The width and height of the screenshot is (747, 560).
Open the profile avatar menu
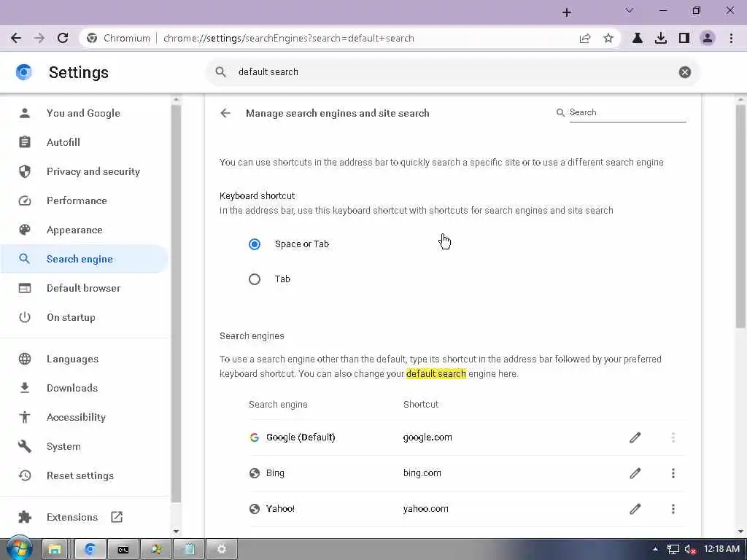click(708, 38)
